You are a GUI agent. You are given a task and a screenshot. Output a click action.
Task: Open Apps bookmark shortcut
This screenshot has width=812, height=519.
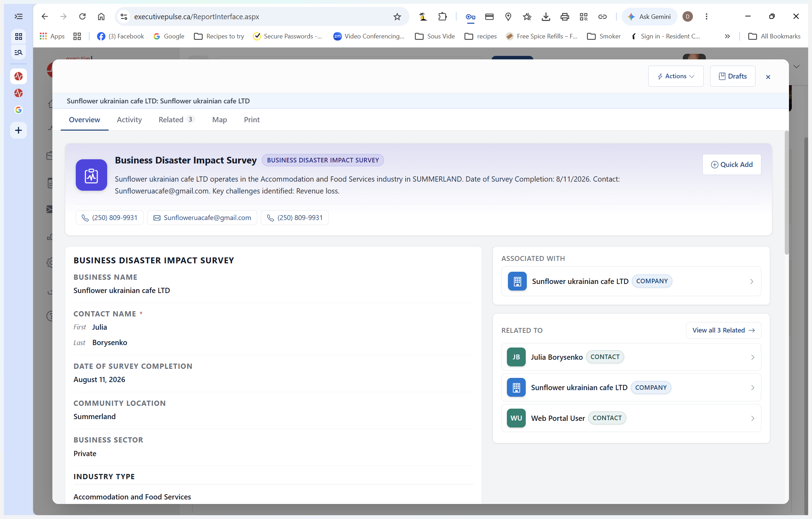point(52,36)
